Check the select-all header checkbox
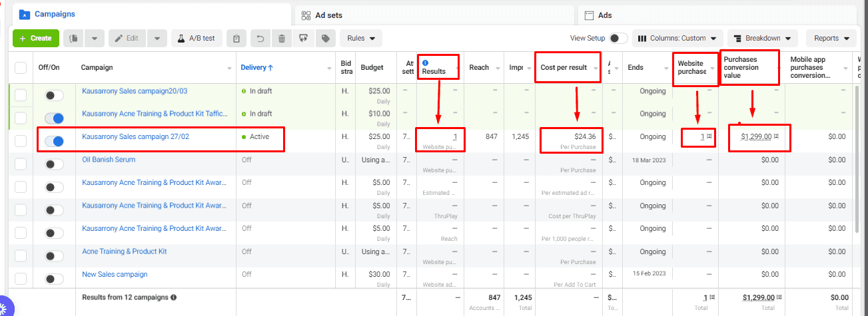The height and width of the screenshot is (316, 868). [x=21, y=68]
